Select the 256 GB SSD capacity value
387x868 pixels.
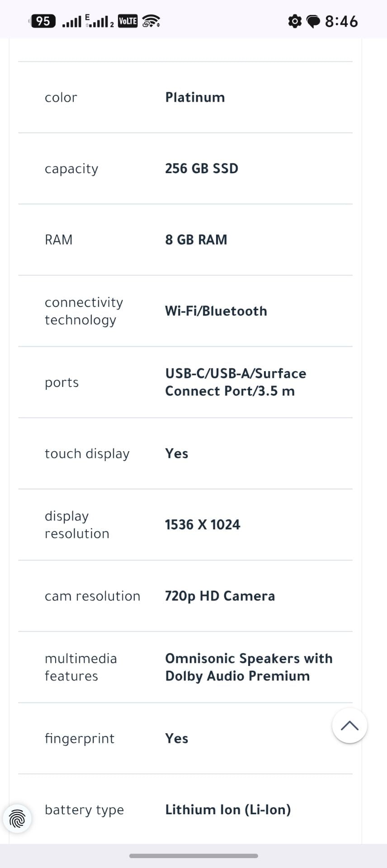[202, 168]
